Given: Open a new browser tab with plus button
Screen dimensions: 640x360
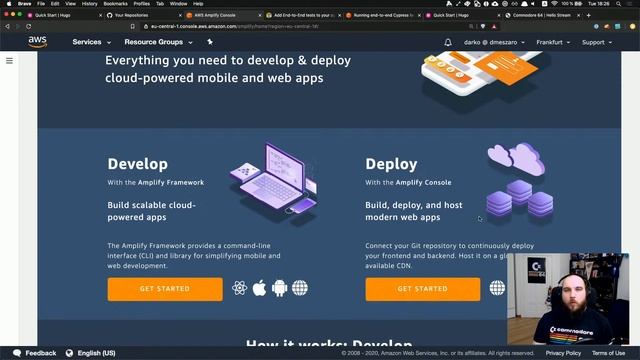Looking at the screenshot, I should coord(589,15).
